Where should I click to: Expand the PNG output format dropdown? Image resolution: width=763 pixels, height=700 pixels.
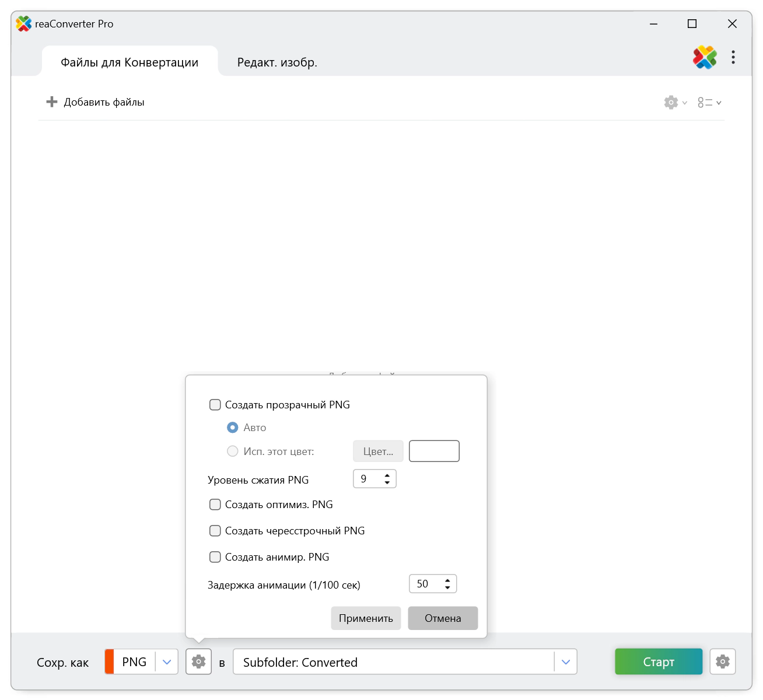click(167, 661)
